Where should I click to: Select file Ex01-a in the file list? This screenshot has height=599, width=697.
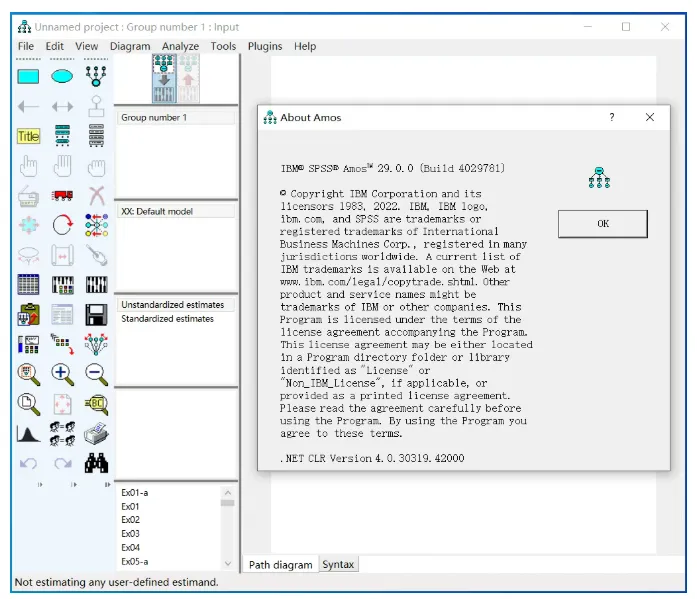click(135, 493)
